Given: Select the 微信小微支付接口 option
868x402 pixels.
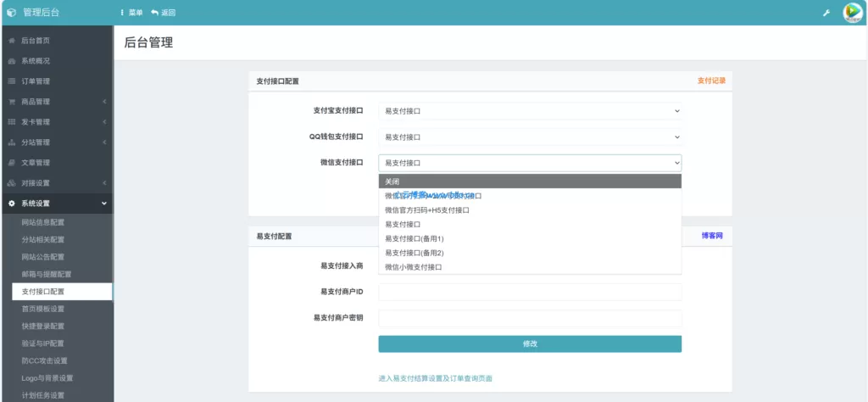Looking at the screenshot, I should pyautogui.click(x=530, y=267).
